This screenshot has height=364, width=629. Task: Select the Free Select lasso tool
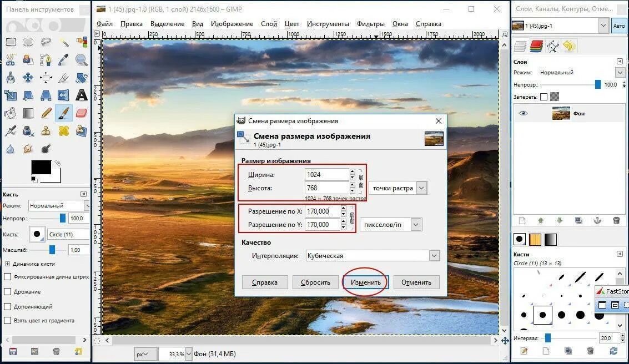pyautogui.click(x=46, y=42)
